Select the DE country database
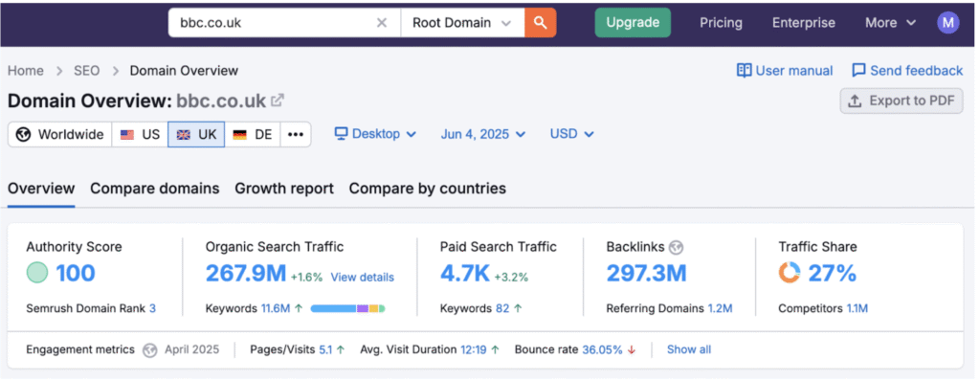980x381 pixels. coord(253,135)
